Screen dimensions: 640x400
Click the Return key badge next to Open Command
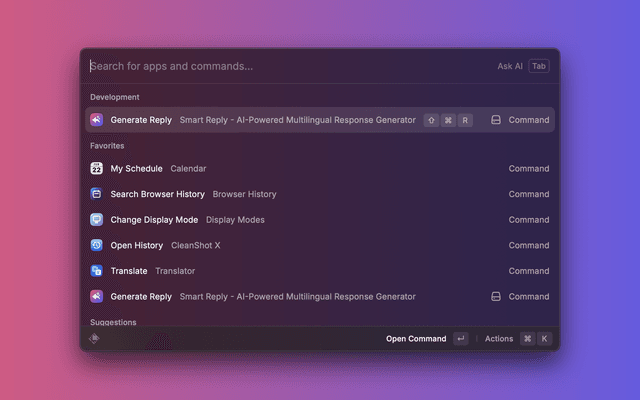point(460,339)
